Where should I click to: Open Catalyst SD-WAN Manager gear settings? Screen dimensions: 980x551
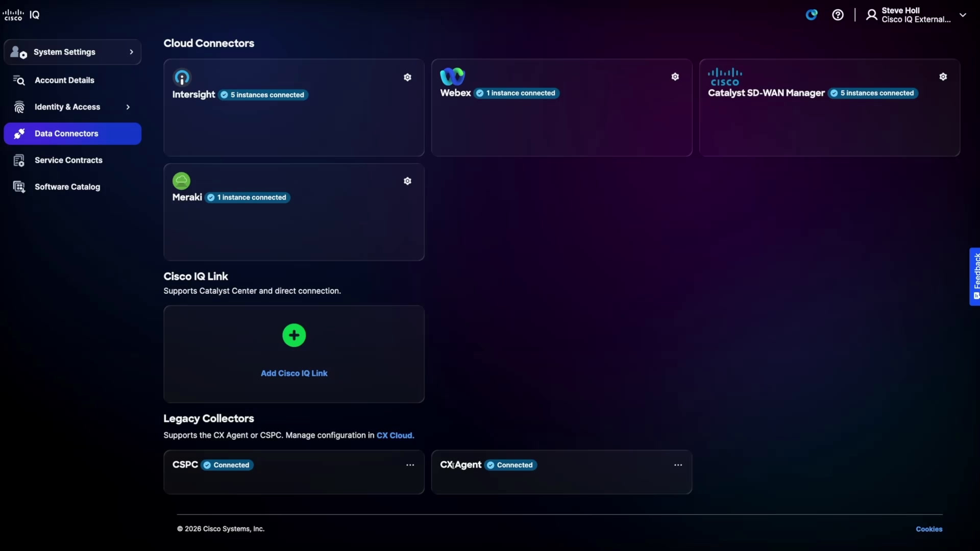point(943,77)
